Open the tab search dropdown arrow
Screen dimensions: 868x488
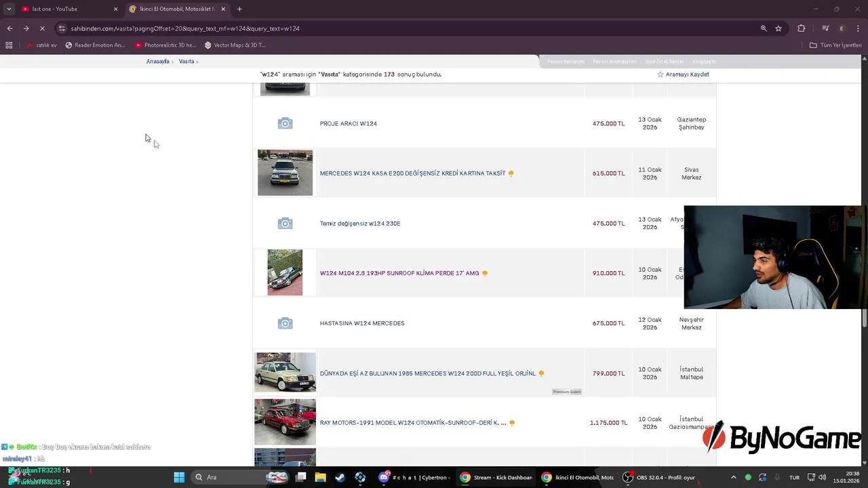pyautogui.click(x=9, y=9)
